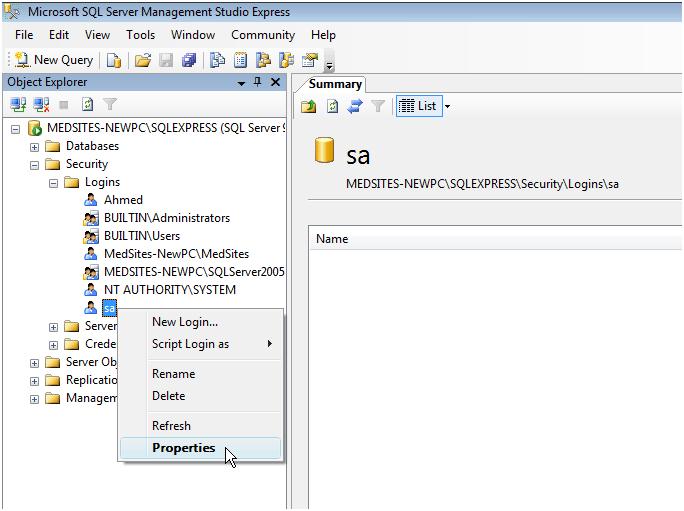Select the Summary tab
The height and width of the screenshot is (511, 684).
tap(335, 84)
